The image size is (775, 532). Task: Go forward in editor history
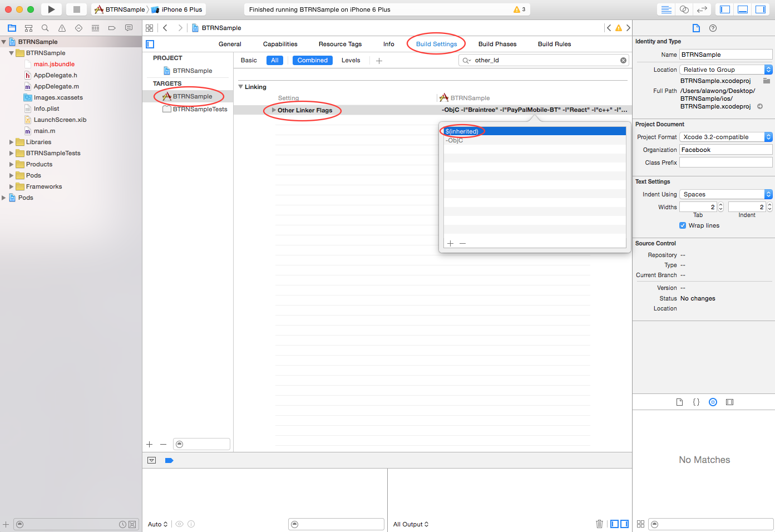(x=180, y=28)
